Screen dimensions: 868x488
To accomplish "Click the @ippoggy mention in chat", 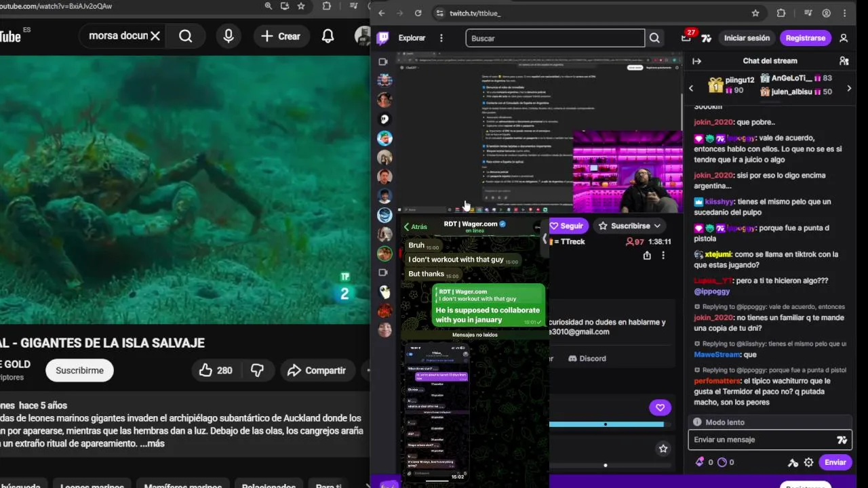I will (711, 291).
